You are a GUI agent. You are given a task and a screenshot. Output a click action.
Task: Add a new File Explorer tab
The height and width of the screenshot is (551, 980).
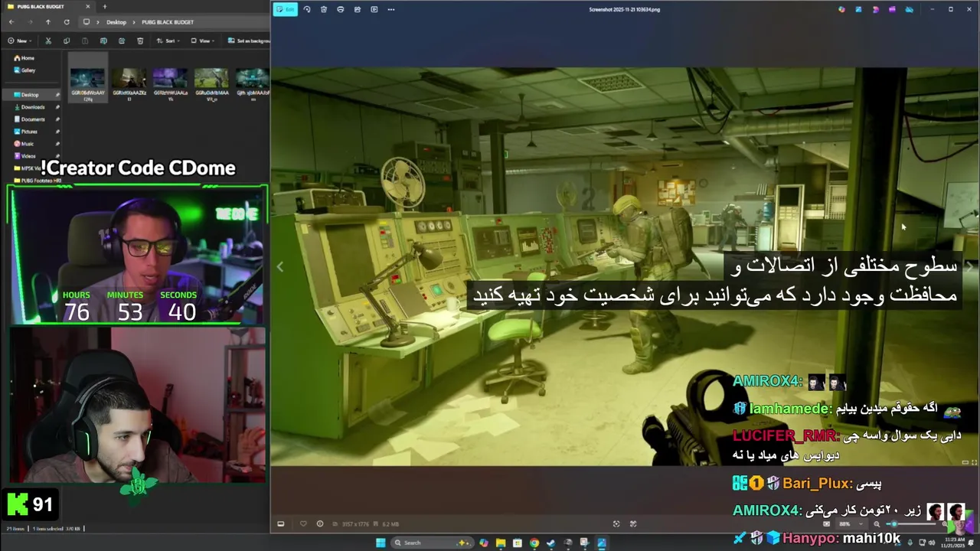(x=105, y=7)
